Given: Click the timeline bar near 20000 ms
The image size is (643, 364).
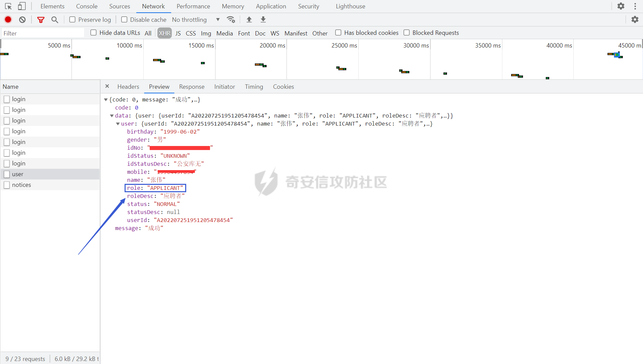Looking at the screenshot, I should coord(261,65).
